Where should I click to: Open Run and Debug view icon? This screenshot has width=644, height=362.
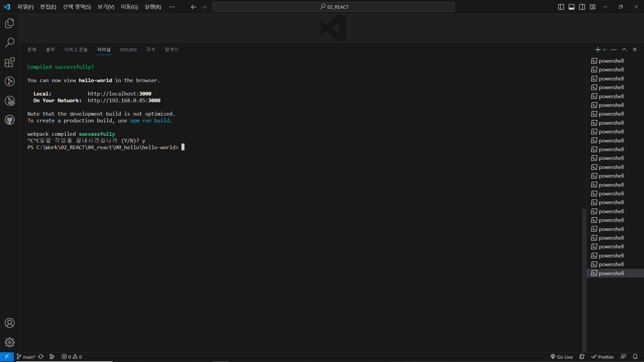point(9,101)
